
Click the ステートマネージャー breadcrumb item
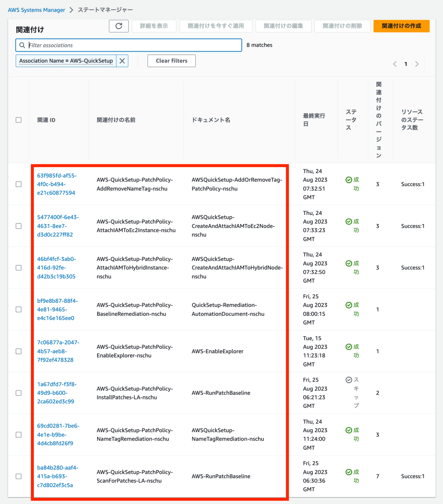point(105,10)
